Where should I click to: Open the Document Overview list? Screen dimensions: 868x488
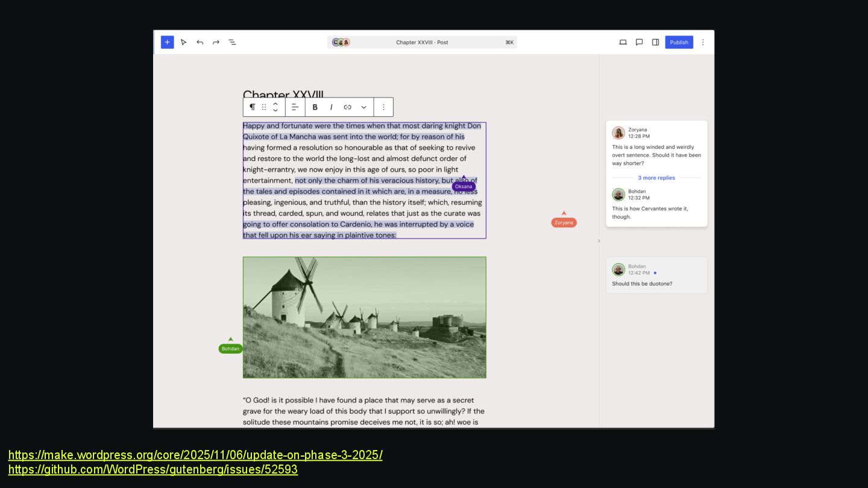point(232,42)
